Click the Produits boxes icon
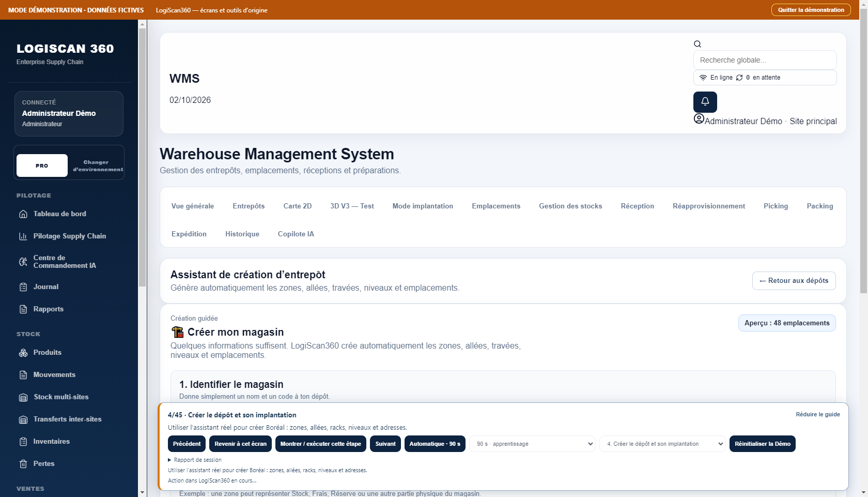Viewport: 868px width, 497px height. coord(23,353)
